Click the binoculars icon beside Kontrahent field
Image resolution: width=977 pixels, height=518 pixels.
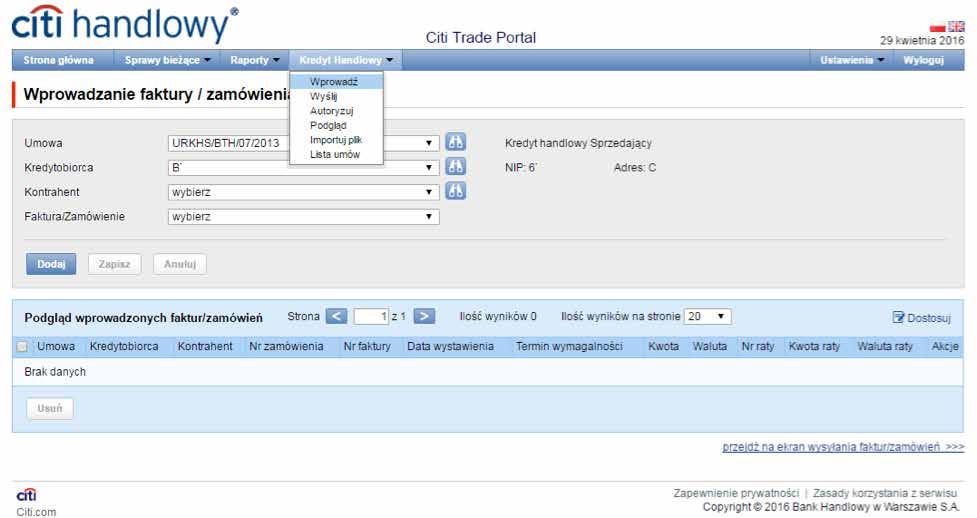[x=455, y=191]
